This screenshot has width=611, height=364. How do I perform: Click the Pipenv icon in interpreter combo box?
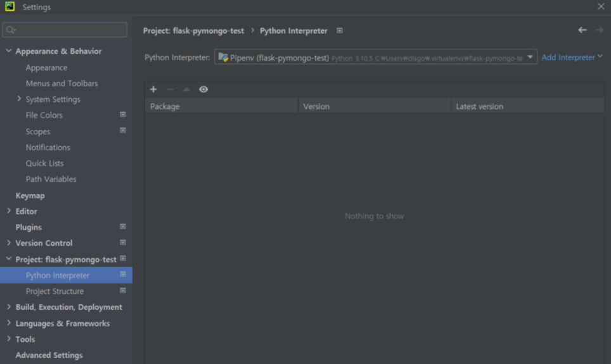[223, 57]
